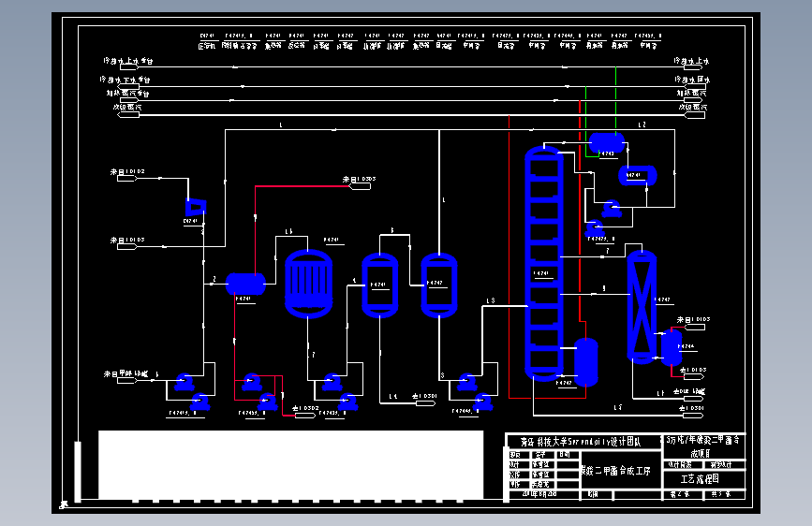Click the lower pump on the red pipe loop
This screenshot has height=526, width=812.
[268, 402]
